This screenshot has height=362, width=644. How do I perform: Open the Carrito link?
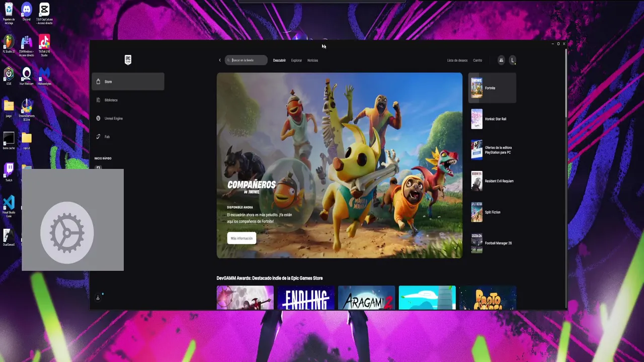coord(477,60)
